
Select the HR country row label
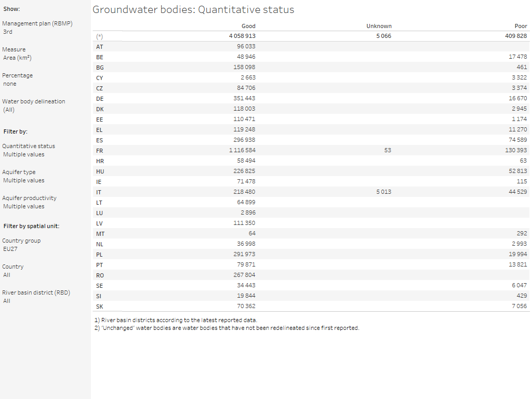(100, 161)
